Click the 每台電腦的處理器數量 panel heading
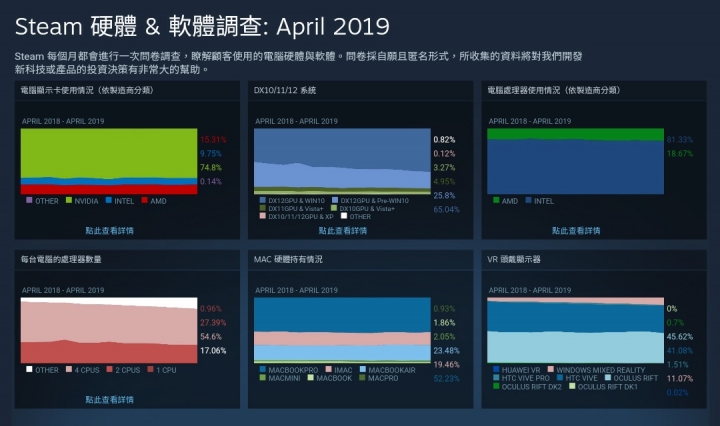The width and height of the screenshot is (720, 426). coord(61,259)
